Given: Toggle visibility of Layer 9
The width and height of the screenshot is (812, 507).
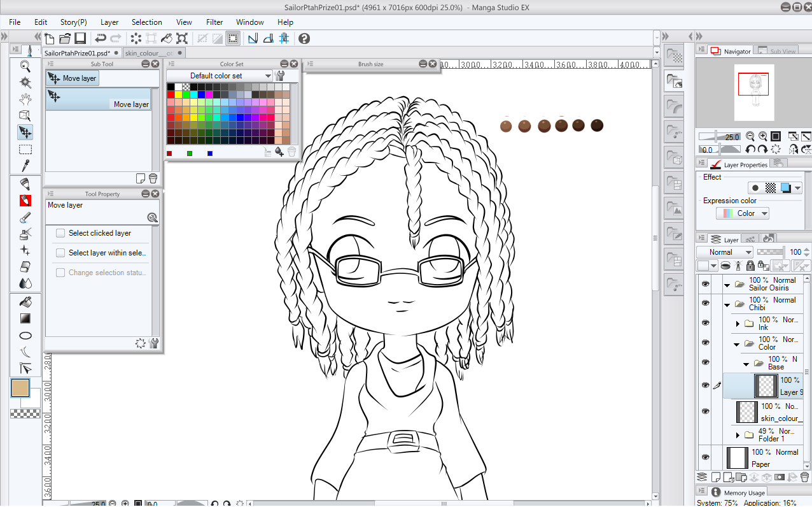Looking at the screenshot, I should pyautogui.click(x=705, y=385).
